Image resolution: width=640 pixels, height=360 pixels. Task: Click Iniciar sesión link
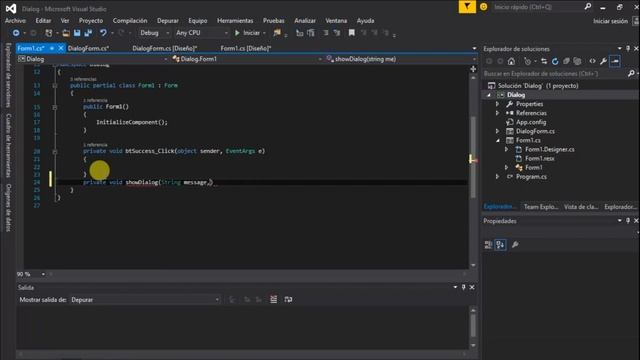coord(610,21)
